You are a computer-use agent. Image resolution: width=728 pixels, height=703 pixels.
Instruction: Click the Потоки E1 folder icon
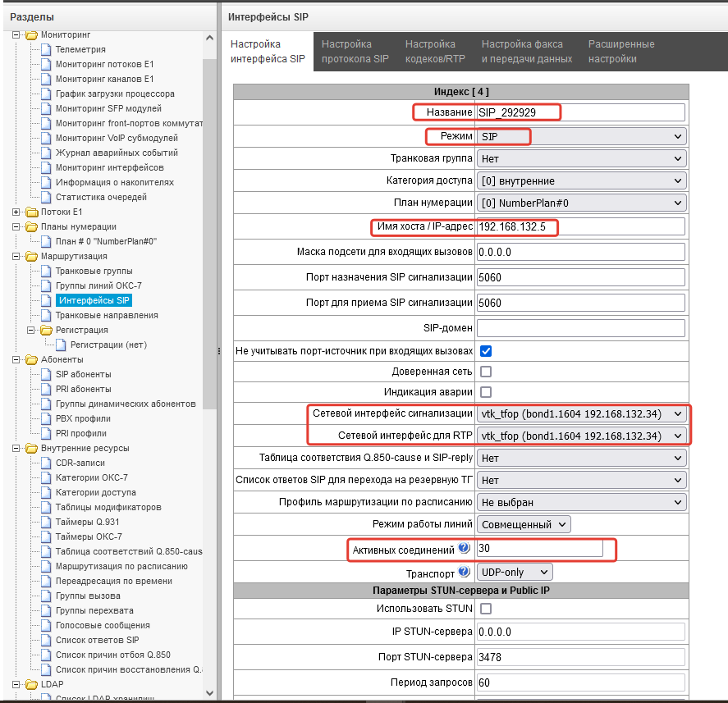coord(31,212)
